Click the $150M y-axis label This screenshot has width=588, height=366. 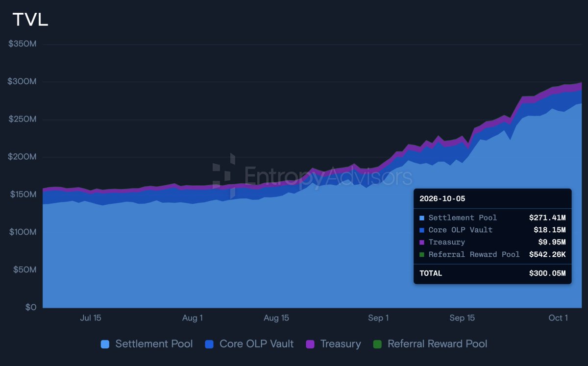[x=23, y=195]
